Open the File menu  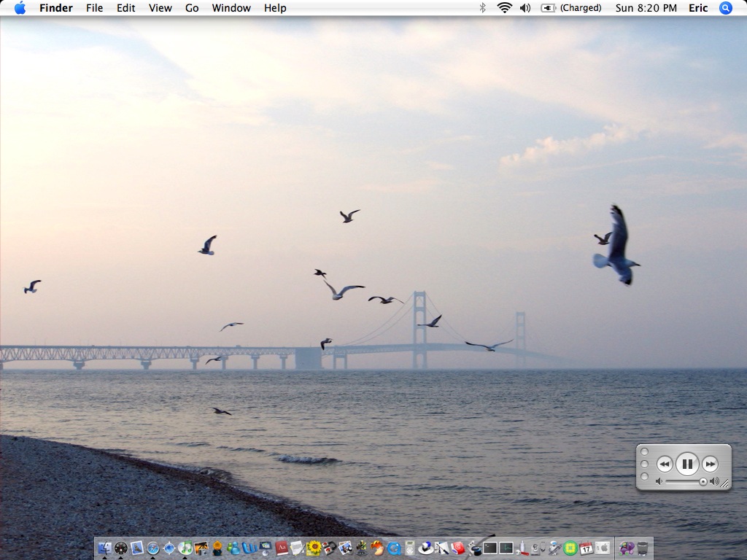[94, 8]
